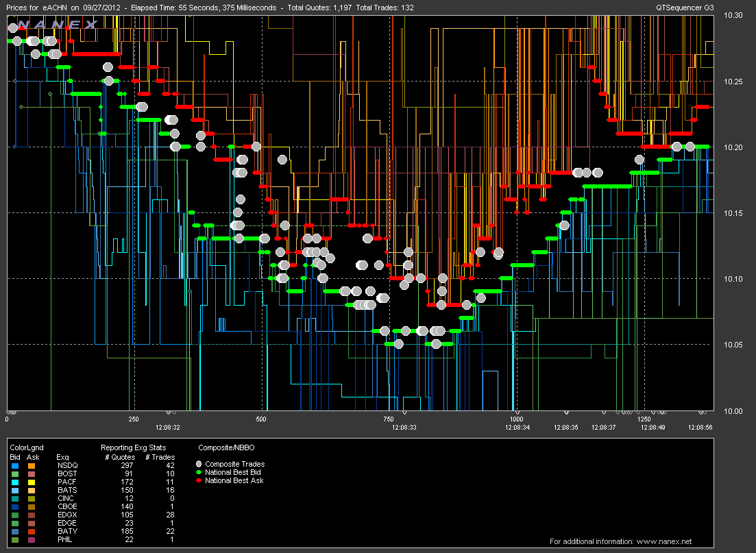Click the 10.05 price axis label
This screenshot has width=756, height=553.
[x=733, y=345]
